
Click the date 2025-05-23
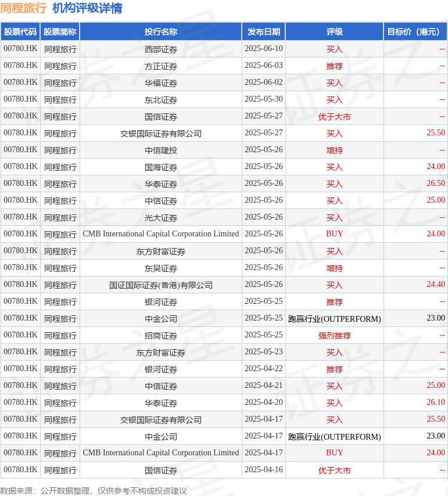point(264,351)
